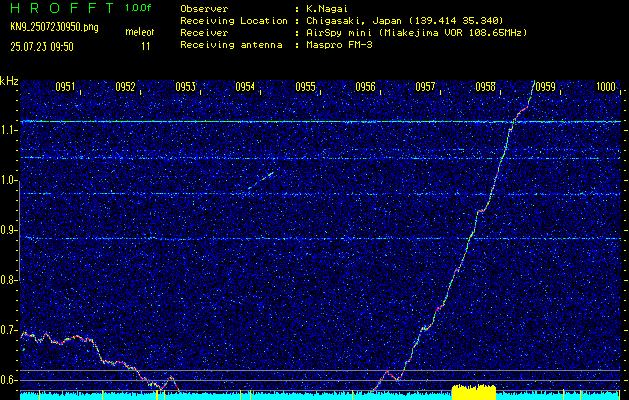Click the meteor count value 11
The width and height of the screenshot is (629, 400).
(146, 47)
